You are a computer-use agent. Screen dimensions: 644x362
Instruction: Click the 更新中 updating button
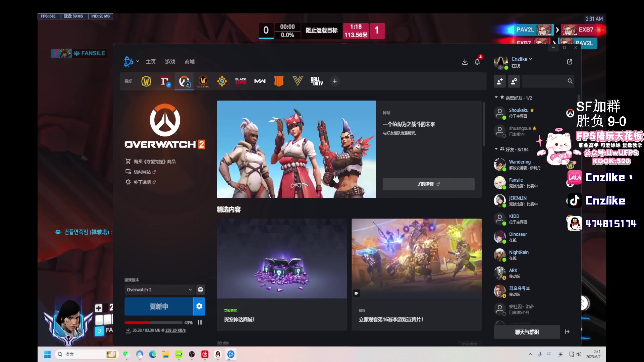159,306
